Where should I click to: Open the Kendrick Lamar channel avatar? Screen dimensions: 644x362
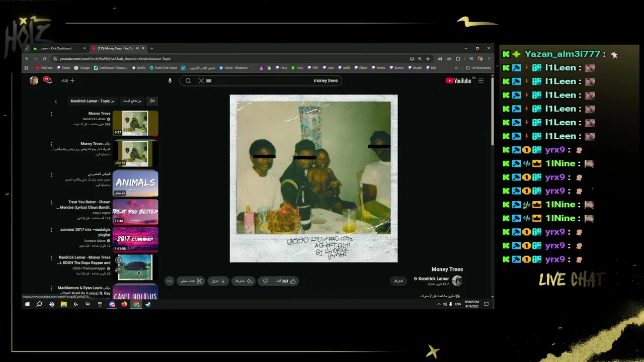[457, 281]
